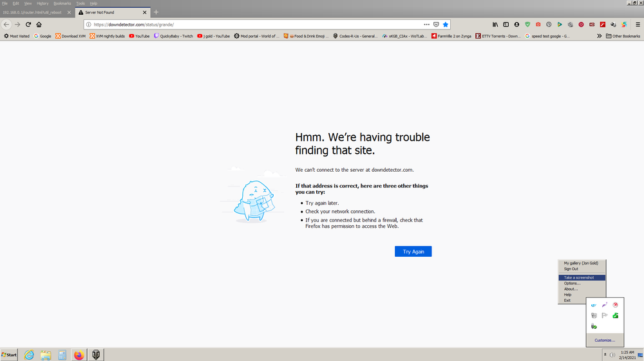Open the Library toolbar icon
Viewport: 644px width, 361px height.
[495, 24]
